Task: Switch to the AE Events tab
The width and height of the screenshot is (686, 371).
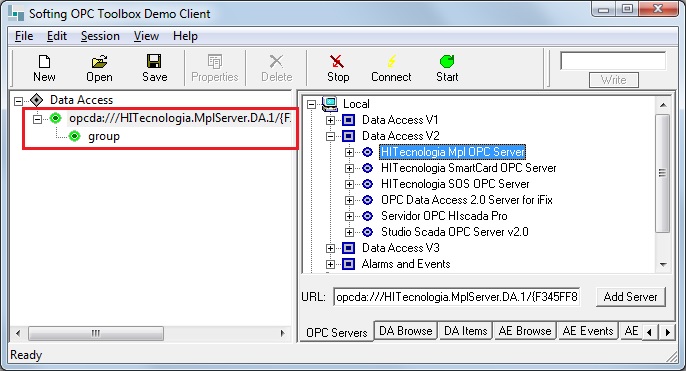Action: [588, 331]
